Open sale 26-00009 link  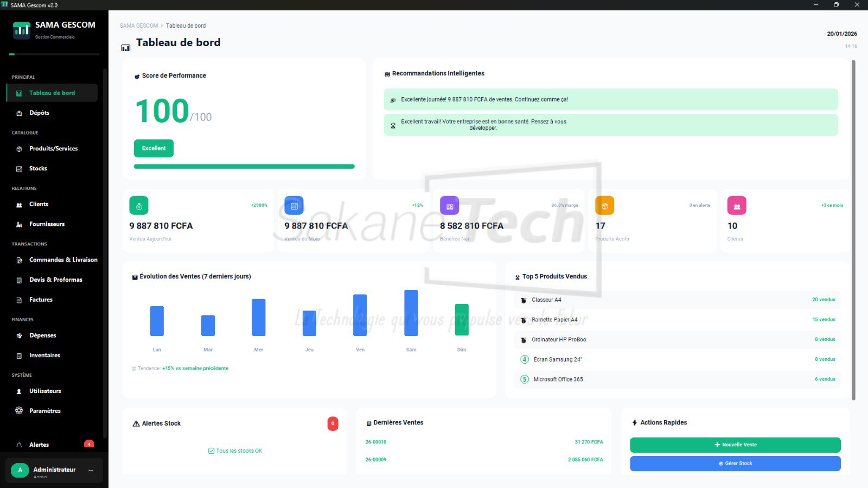pyautogui.click(x=376, y=460)
